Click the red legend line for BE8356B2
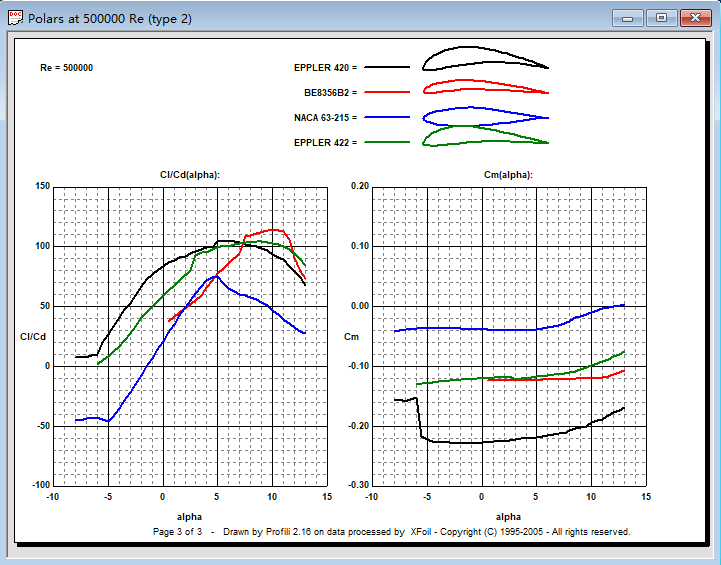Screen dimensions: 721x565 tap(387, 92)
